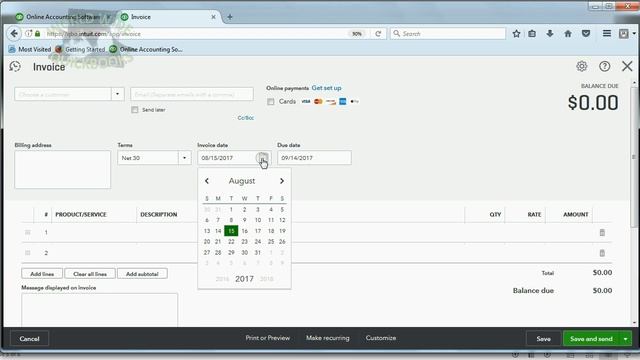
Task: Click the 90% zoom indicator
Action: (357, 34)
